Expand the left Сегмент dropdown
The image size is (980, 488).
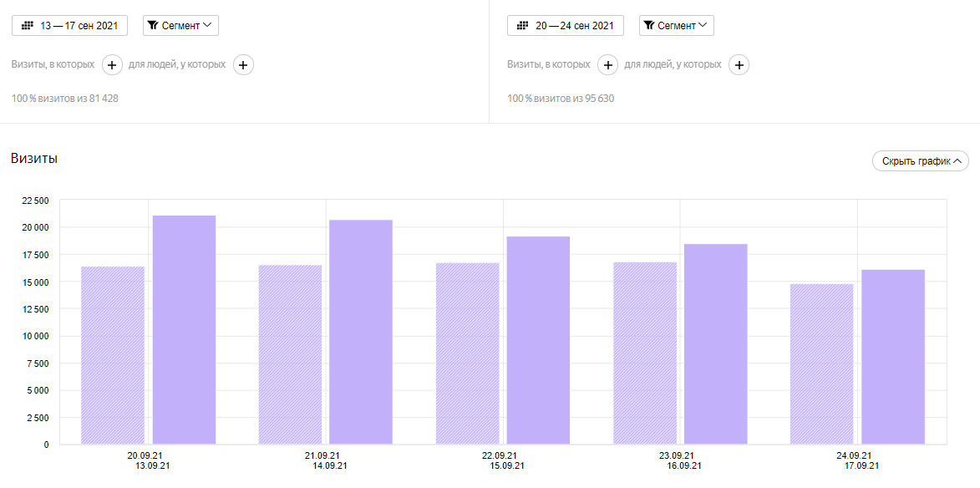[x=180, y=26]
